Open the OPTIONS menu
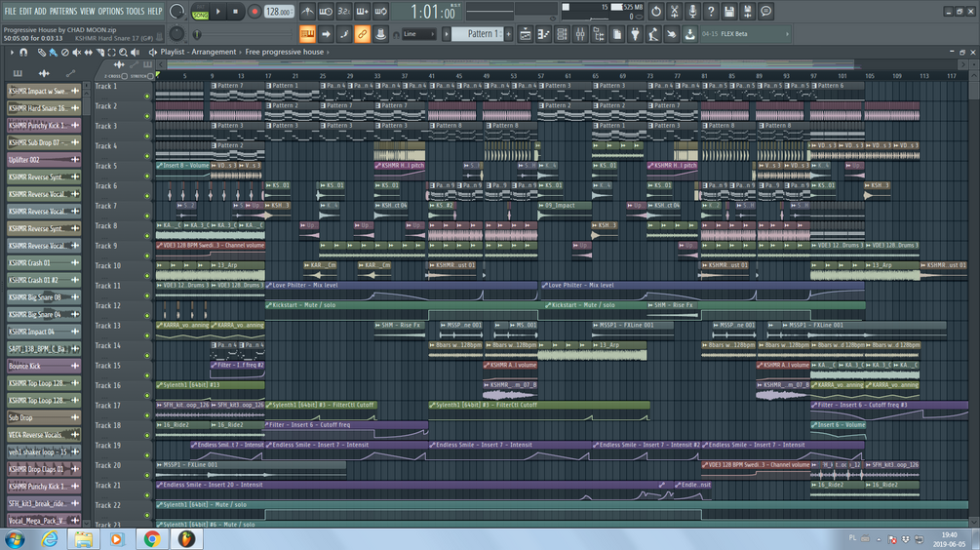The image size is (980, 550). (110, 12)
